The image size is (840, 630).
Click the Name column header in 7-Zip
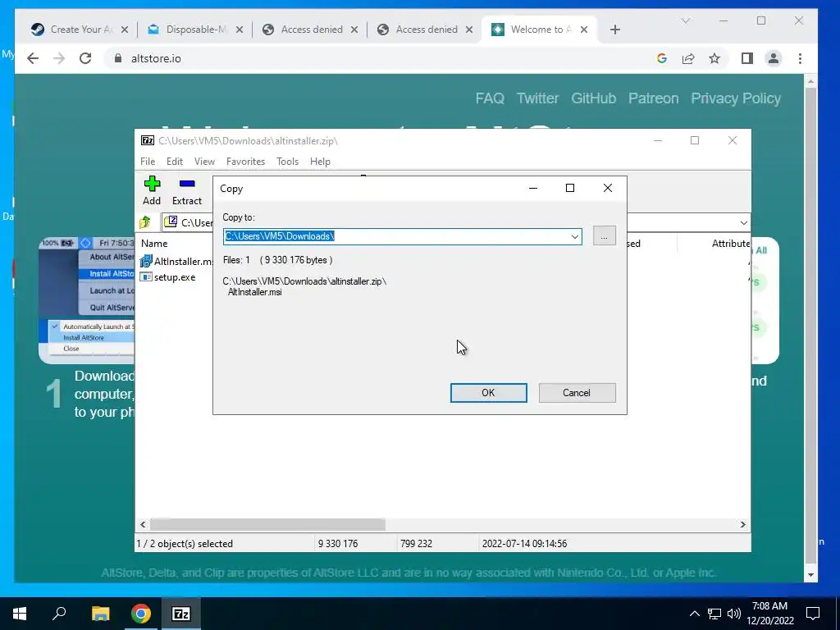pyautogui.click(x=154, y=243)
